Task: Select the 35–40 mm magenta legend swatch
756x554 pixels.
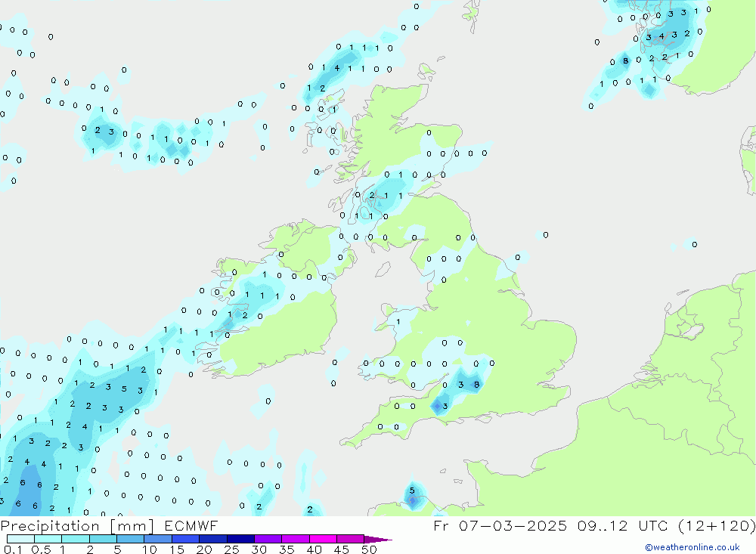Action: pyautogui.click(x=296, y=539)
